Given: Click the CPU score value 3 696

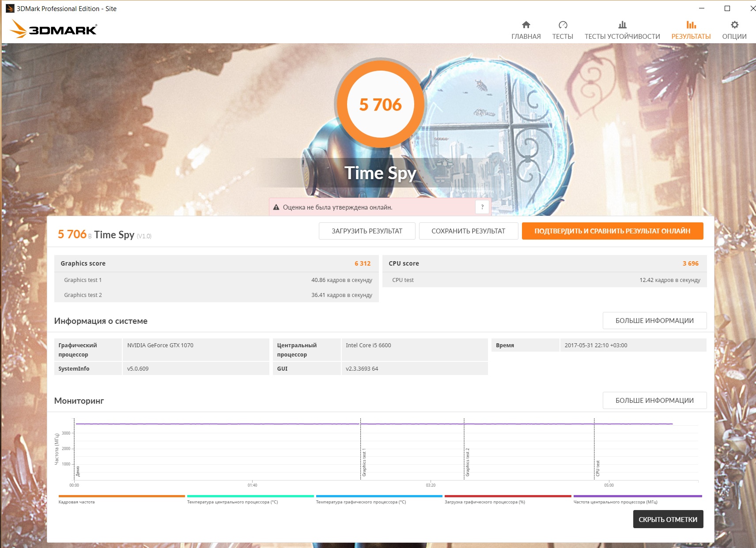Looking at the screenshot, I should (x=691, y=263).
